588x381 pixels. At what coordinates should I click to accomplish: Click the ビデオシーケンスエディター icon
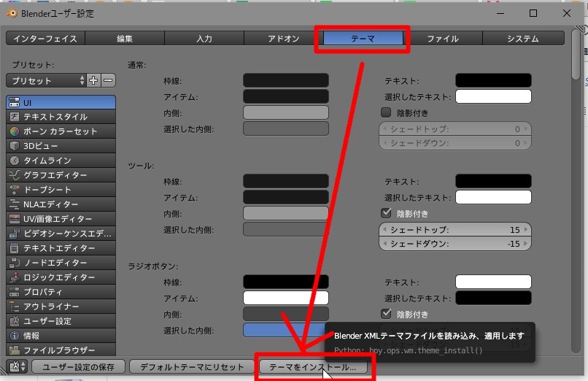point(15,234)
